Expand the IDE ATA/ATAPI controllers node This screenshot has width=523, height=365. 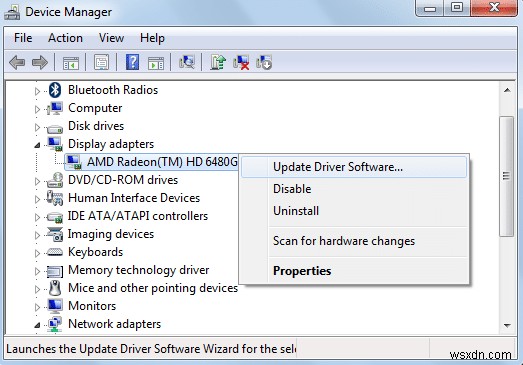coord(37,217)
